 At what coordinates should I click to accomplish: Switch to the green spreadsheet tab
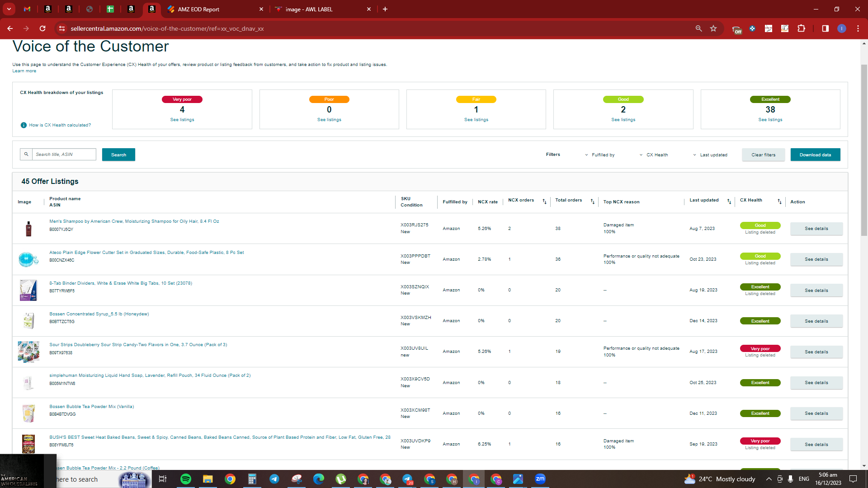pos(110,9)
